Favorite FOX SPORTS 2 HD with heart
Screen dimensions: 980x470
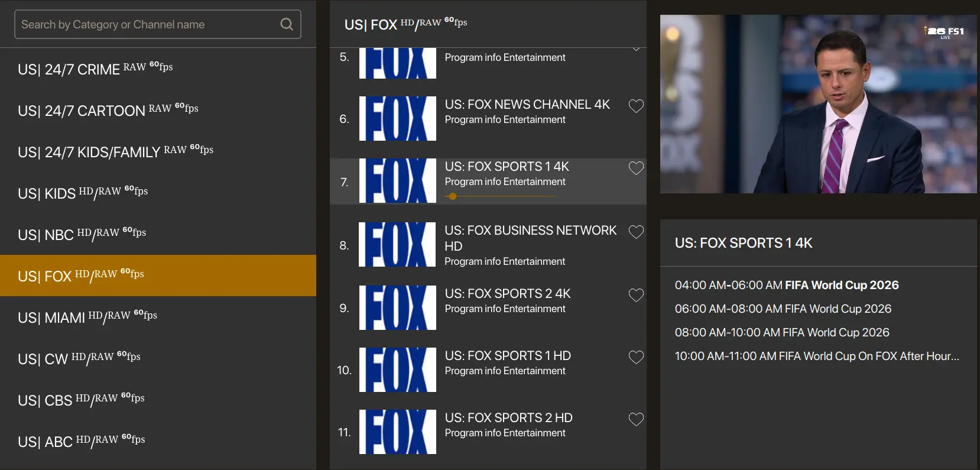[636, 419]
